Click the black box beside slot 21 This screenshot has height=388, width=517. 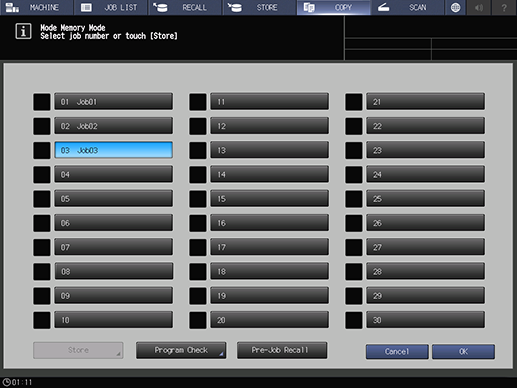[354, 102]
